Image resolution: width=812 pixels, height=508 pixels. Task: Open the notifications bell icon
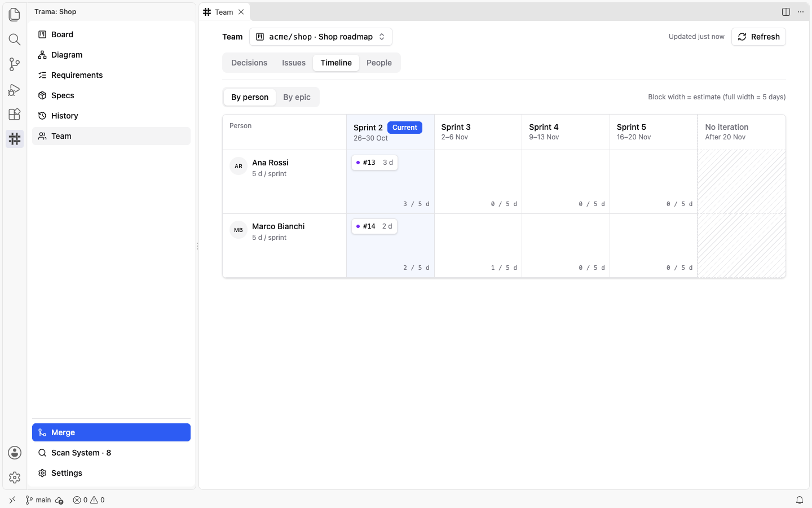pos(800,500)
